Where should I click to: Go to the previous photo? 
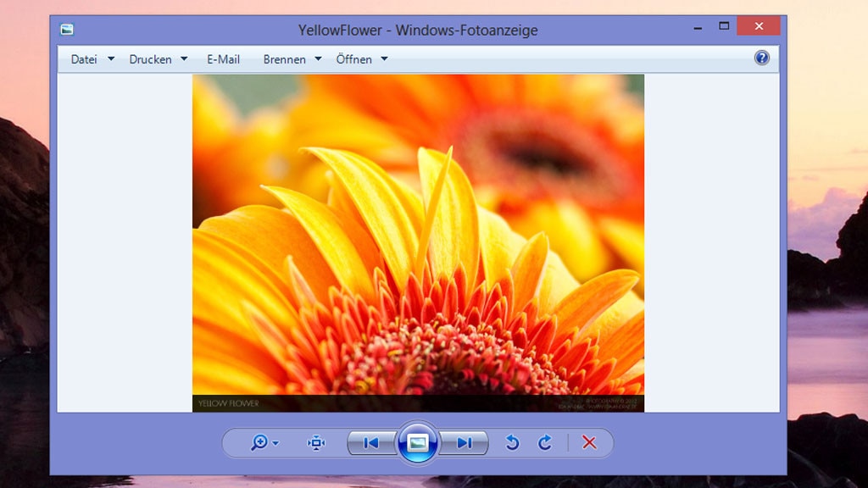pos(370,442)
